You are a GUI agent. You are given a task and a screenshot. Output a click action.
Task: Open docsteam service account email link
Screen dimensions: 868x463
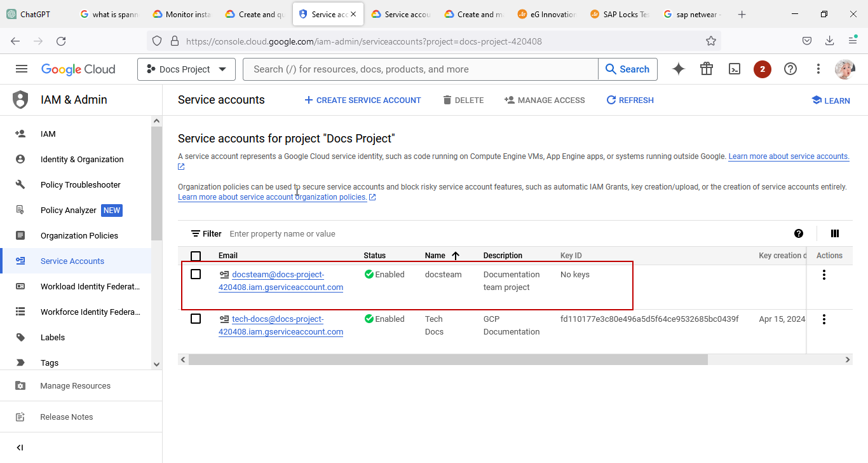281,280
